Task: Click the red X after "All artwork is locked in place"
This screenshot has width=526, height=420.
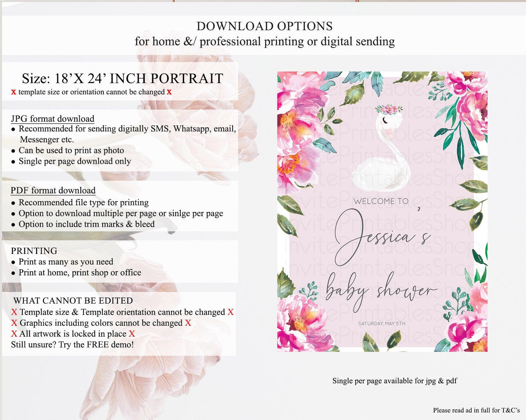Action: pos(132,334)
